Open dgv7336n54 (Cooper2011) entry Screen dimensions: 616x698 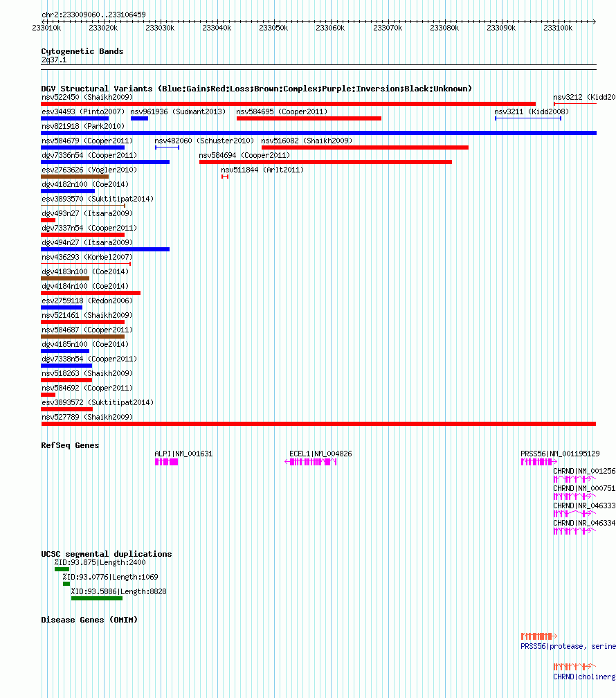tap(89, 155)
